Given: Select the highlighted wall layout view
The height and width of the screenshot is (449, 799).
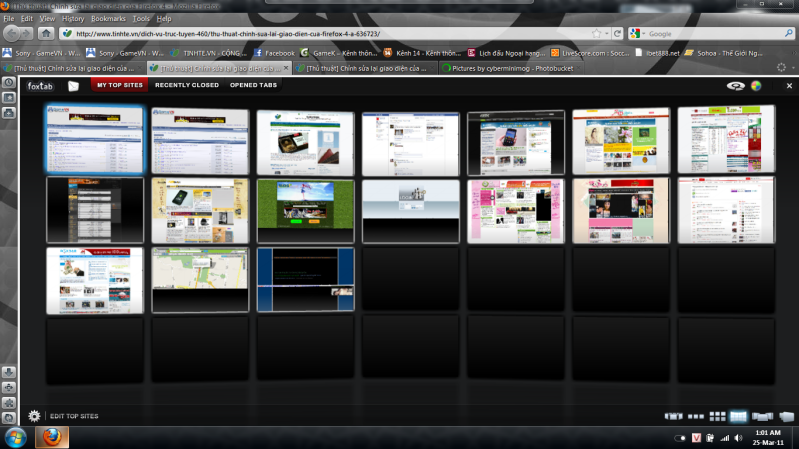Looking at the screenshot, I should (x=738, y=416).
